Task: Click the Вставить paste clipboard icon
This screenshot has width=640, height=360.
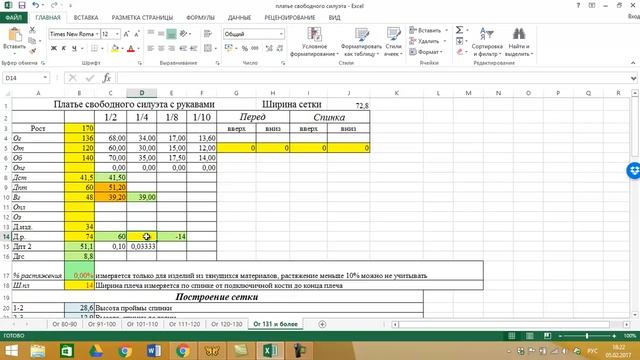Action: [x=14, y=35]
